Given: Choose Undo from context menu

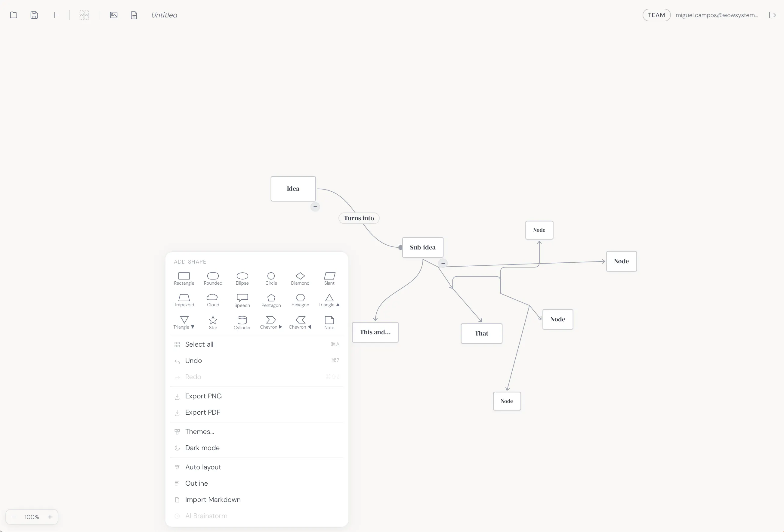Looking at the screenshot, I should [x=257, y=360].
